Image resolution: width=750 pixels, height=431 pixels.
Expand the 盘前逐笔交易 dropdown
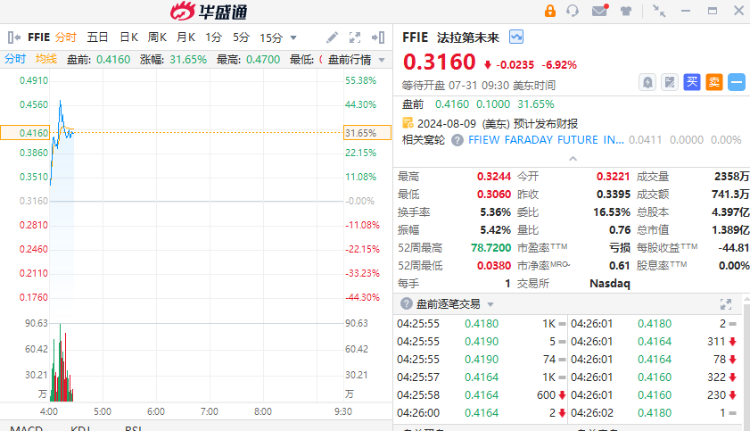point(488,304)
